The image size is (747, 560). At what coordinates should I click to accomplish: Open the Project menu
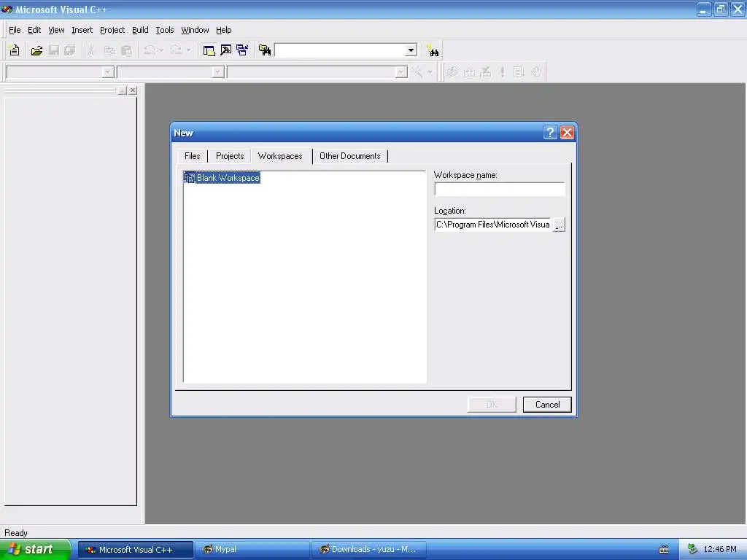pos(112,30)
